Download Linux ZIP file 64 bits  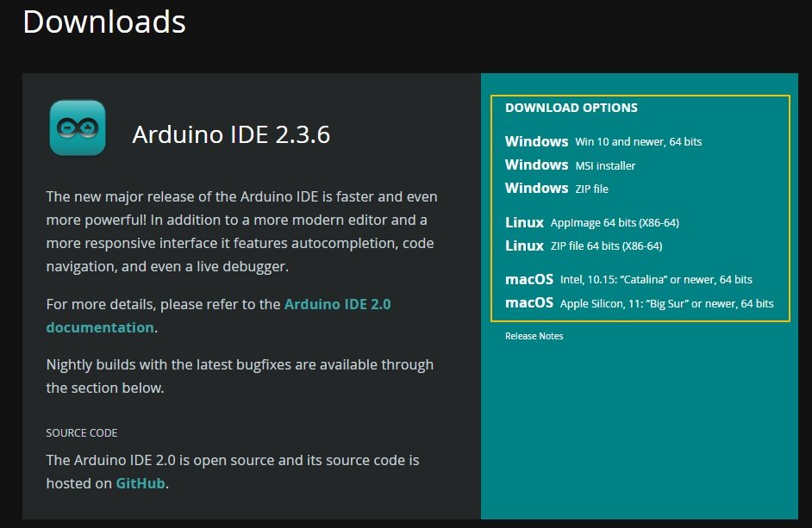point(584,245)
